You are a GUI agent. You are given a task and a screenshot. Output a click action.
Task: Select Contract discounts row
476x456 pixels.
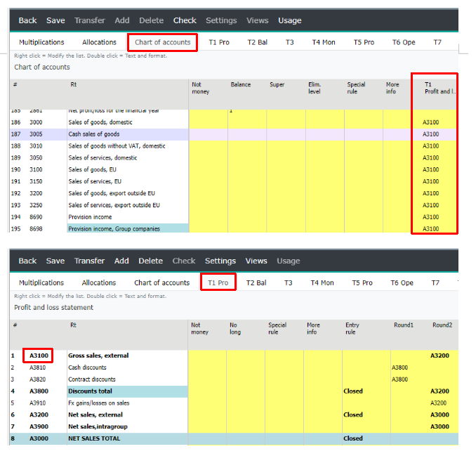point(234,379)
